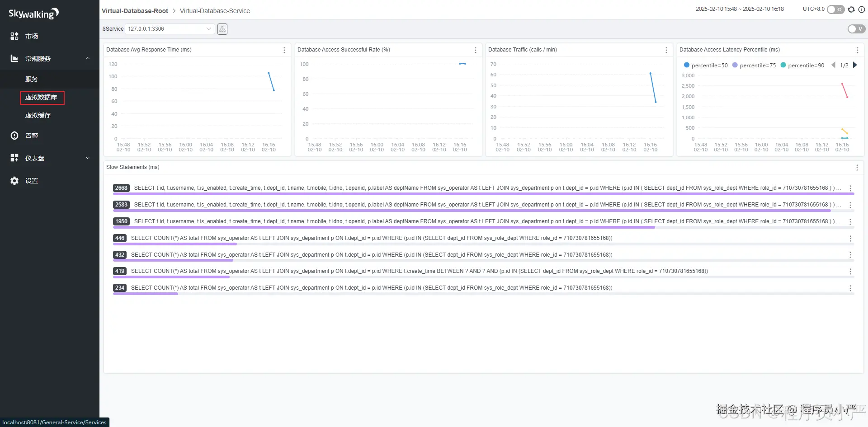The image size is (868, 427).
Task: Open the more menu for the 446 statement
Action: tap(850, 239)
